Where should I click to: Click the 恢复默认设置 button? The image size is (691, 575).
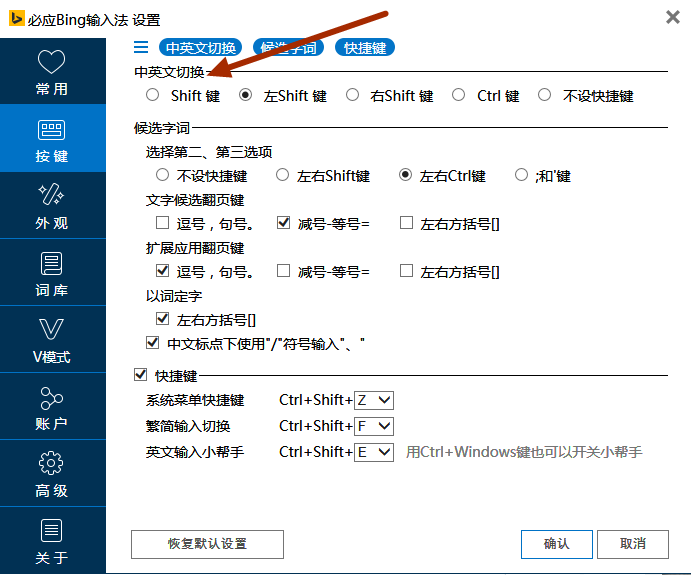207,544
